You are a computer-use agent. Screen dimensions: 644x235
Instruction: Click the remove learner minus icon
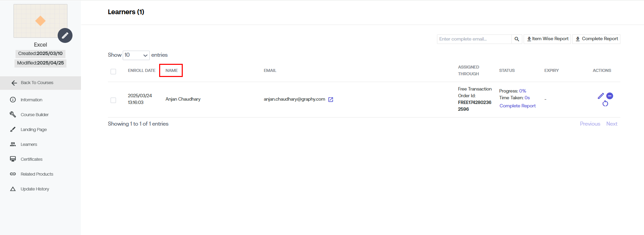(x=610, y=96)
